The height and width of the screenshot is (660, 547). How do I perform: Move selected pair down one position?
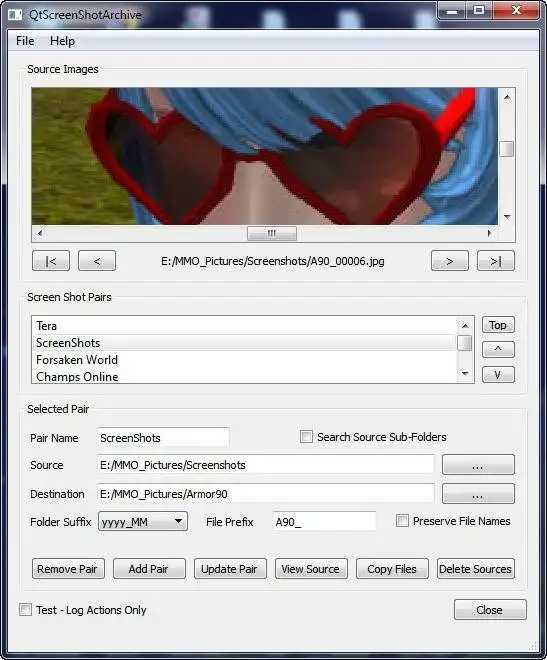pos(498,374)
